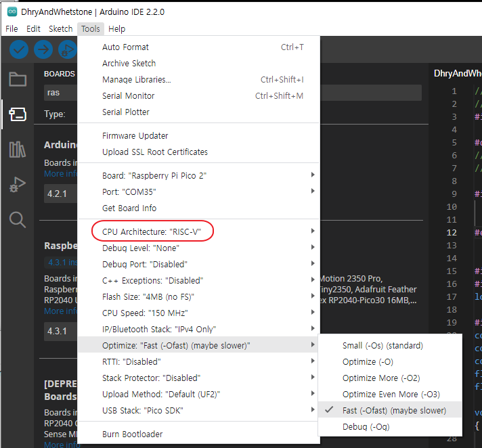Choose Archive Sketch menu entry

(198, 64)
